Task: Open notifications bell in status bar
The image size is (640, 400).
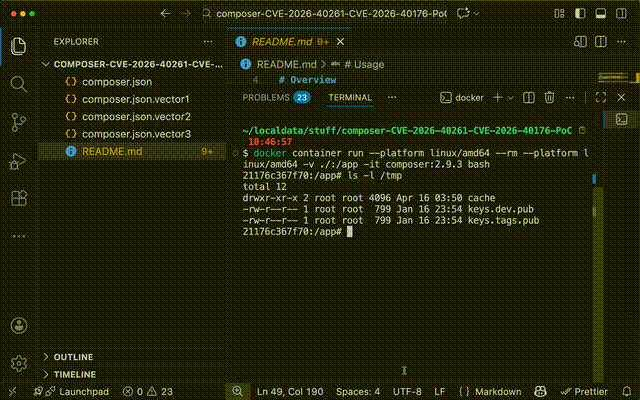Action: pyautogui.click(x=626, y=391)
